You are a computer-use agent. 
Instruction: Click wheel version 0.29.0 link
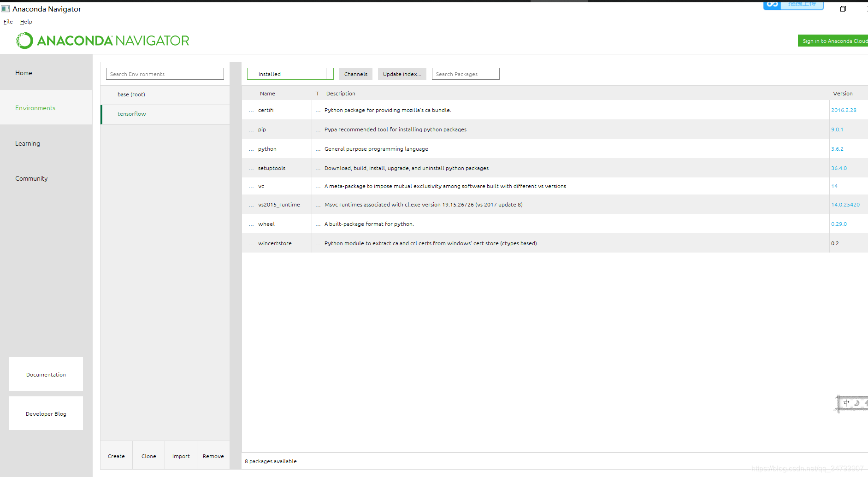point(839,224)
